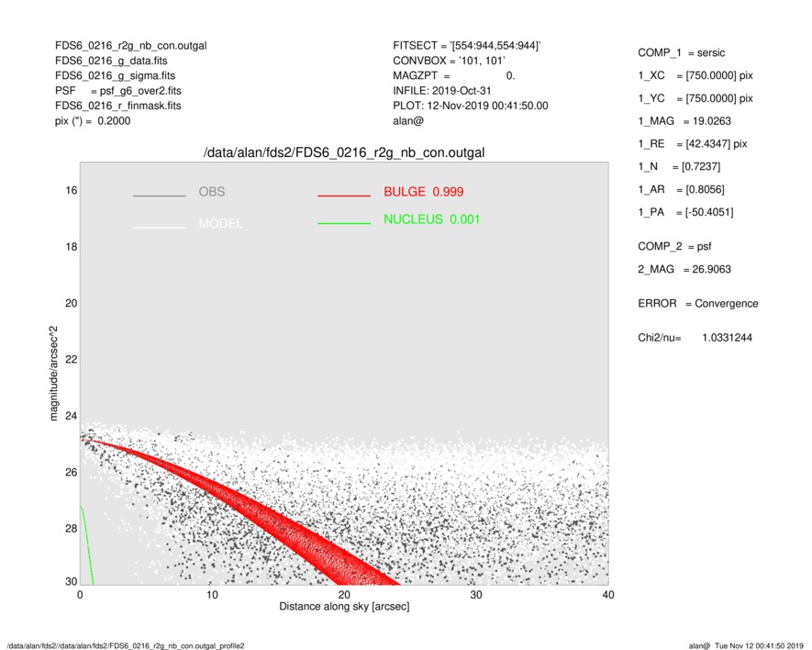
Task: Click the y-axis tick label 16
Action: click(x=72, y=190)
